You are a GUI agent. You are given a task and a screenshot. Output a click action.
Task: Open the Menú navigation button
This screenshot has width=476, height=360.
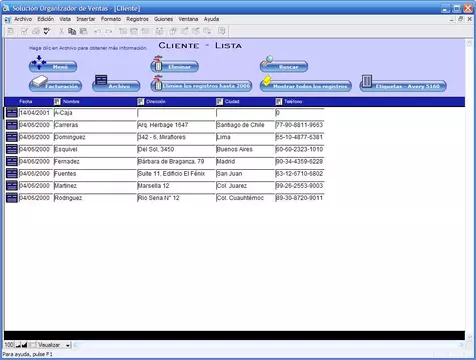point(53,65)
